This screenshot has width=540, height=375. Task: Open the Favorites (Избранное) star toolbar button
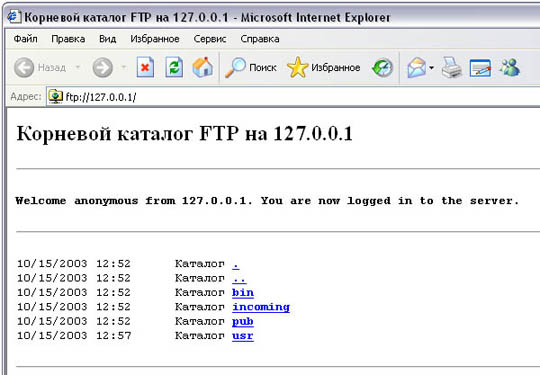click(x=323, y=67)
